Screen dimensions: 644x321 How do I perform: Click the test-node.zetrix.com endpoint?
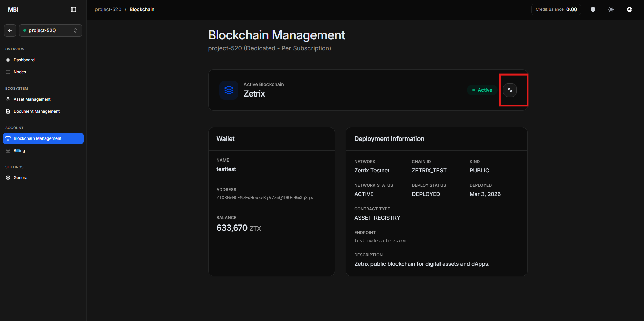(380, 241)
